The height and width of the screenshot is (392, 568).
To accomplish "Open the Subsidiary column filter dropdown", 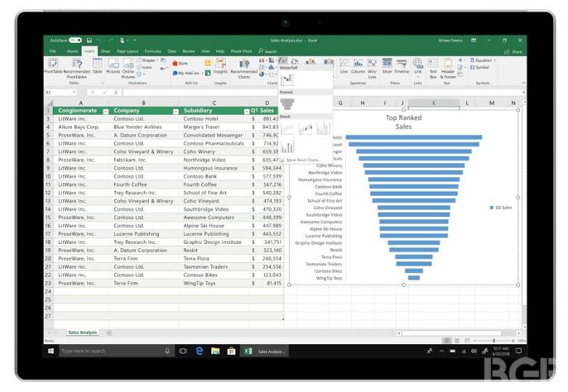I will point(247,111).
